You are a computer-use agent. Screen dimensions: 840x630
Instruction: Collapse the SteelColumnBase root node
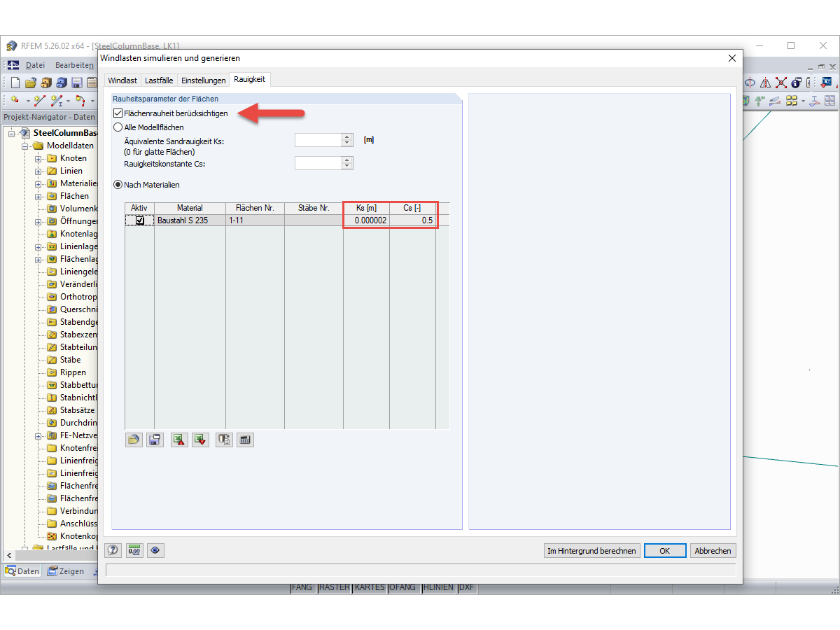(x=12, y=133)
